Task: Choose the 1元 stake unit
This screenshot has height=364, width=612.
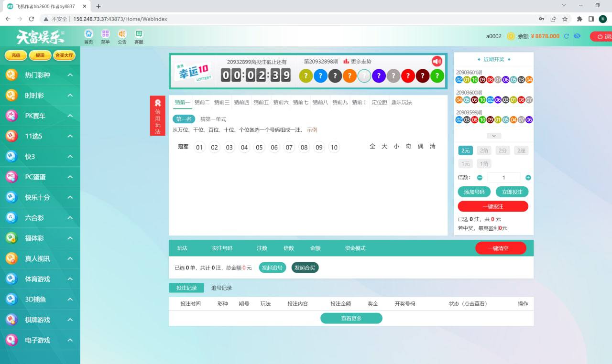Action: (x=465, y=163)
